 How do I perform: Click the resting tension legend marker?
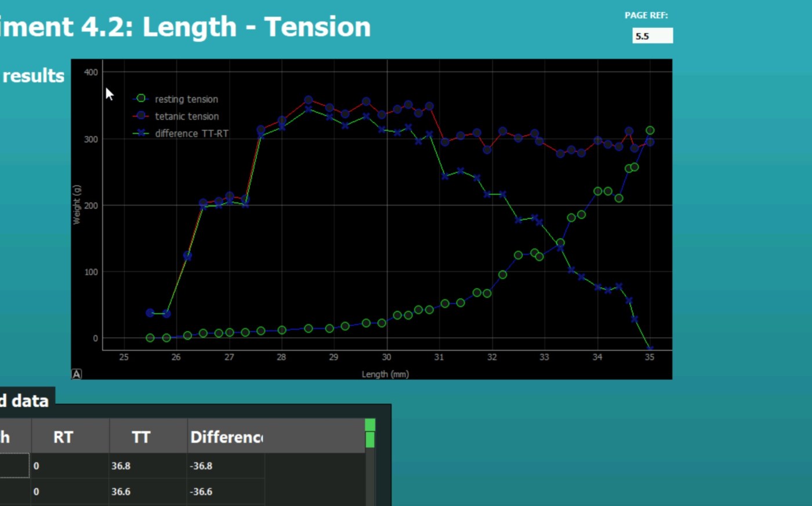[141, 99]
